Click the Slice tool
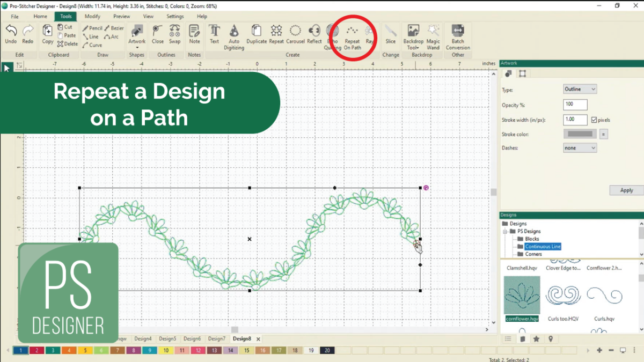This screenshot has width=644, height=362. click(391, 34)
